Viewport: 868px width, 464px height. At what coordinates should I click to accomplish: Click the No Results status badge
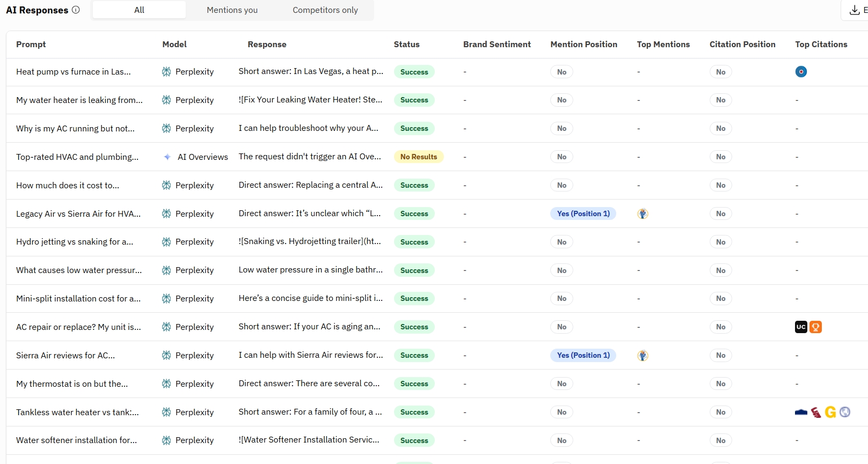click(x=419, y=157)
